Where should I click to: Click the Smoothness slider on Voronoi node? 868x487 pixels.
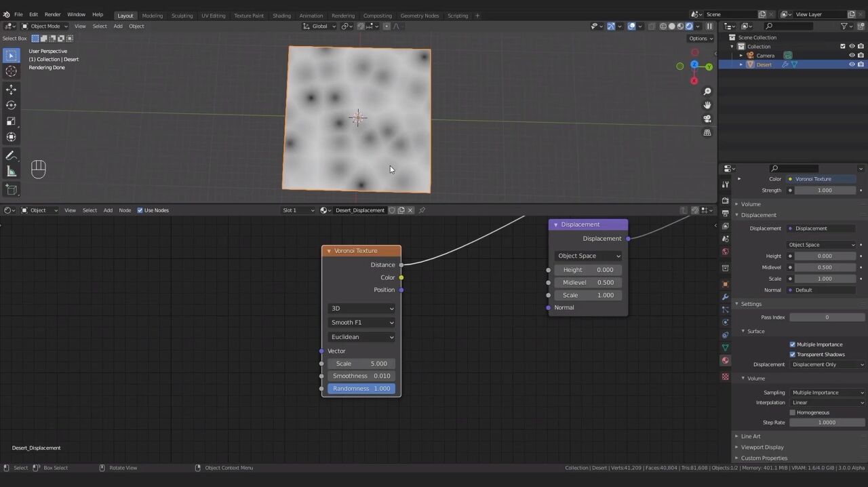pos(361,376)
